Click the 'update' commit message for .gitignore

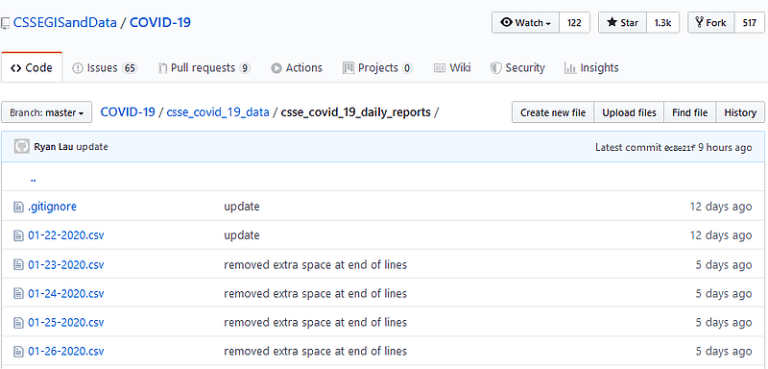tap(242, 207)
